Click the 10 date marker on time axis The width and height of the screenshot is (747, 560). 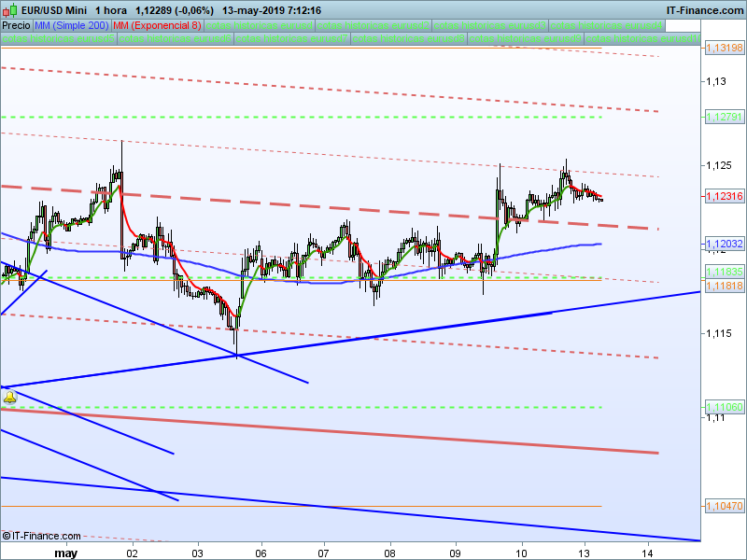coord(521,553)
